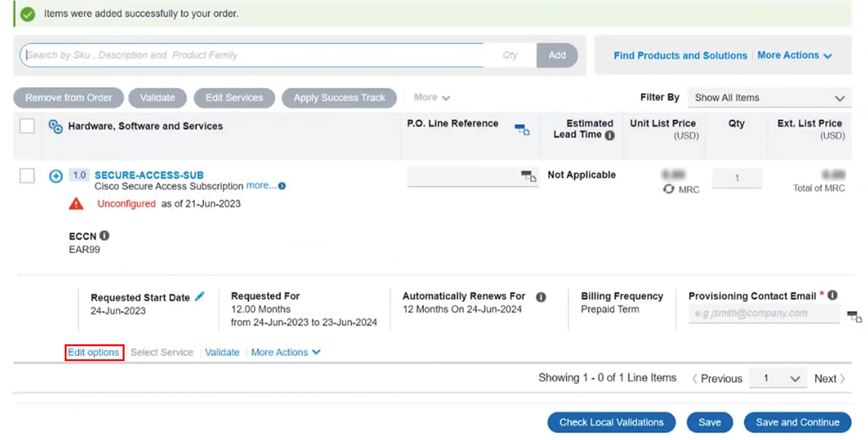
Task: Click the Total of MRC label
Action: (819, 188)
